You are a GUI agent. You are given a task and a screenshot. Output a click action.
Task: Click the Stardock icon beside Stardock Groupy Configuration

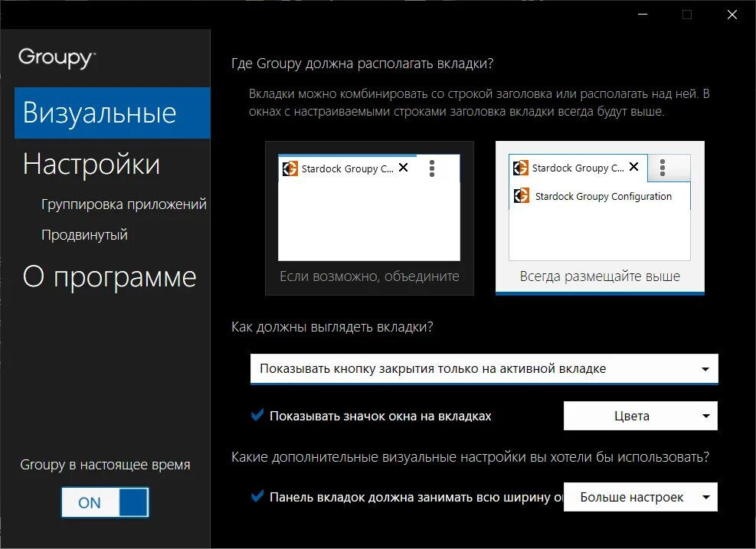[521, 196]
